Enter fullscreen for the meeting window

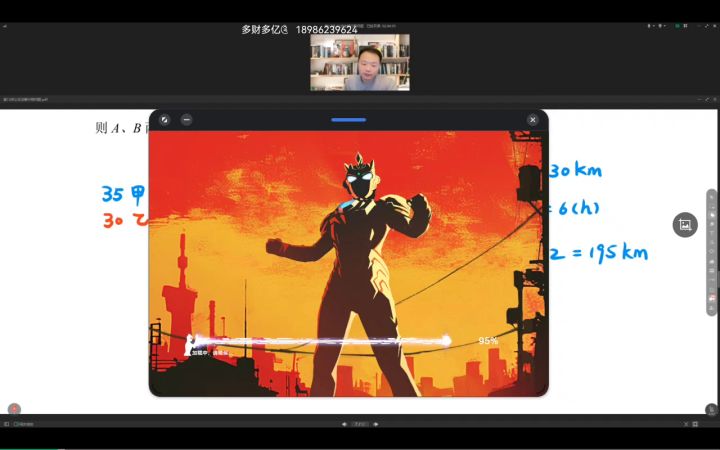[706, 26]
